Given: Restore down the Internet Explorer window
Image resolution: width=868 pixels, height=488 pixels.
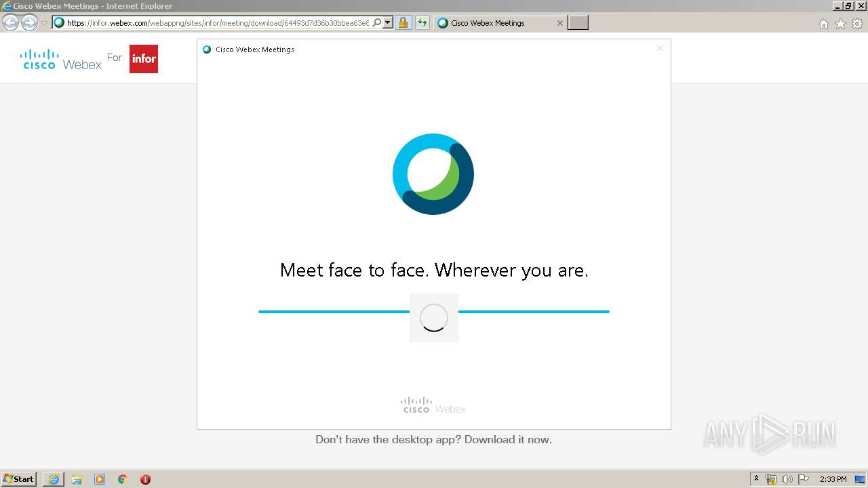Looking at the screenshot, I should (848, 5).
